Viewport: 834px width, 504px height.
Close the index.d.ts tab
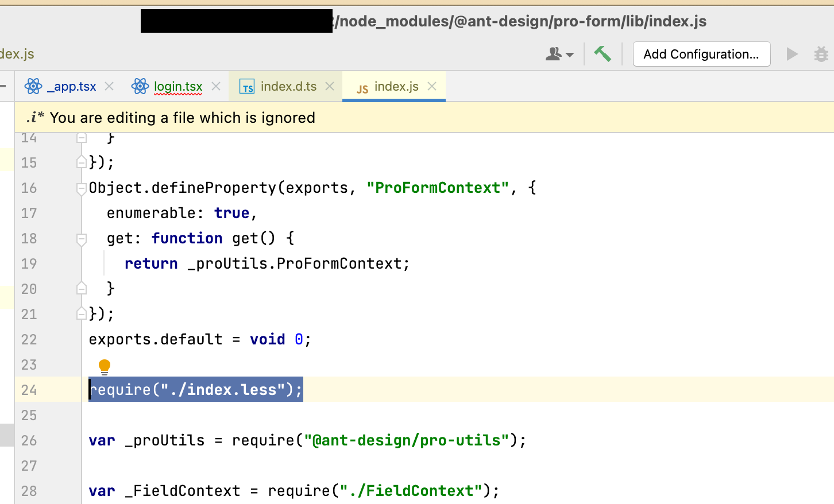pos(330,86)
